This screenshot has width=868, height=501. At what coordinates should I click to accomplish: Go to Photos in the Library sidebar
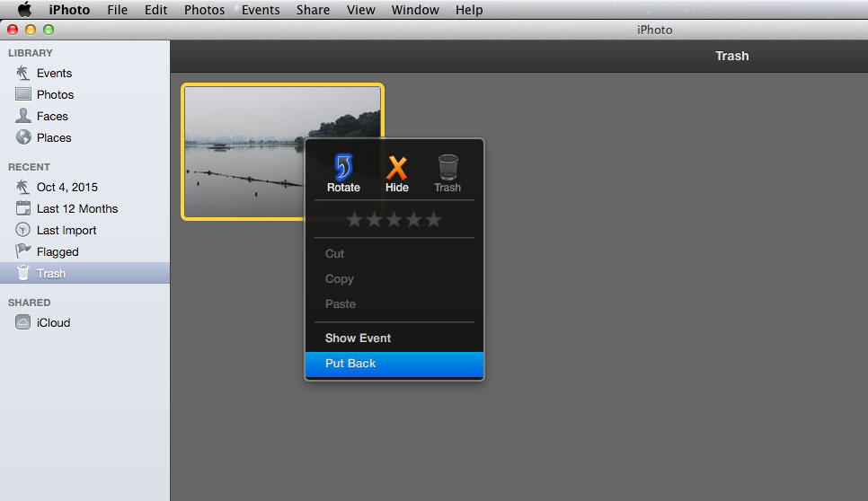click(55, 94)
